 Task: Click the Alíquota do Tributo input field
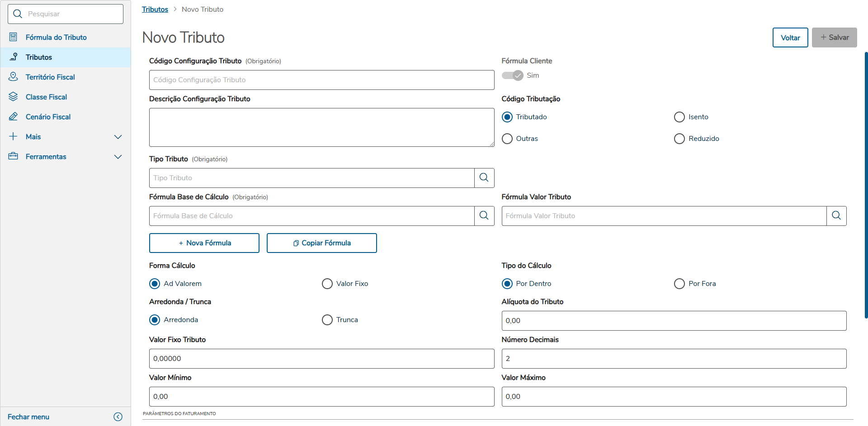[x=674, y=321]
